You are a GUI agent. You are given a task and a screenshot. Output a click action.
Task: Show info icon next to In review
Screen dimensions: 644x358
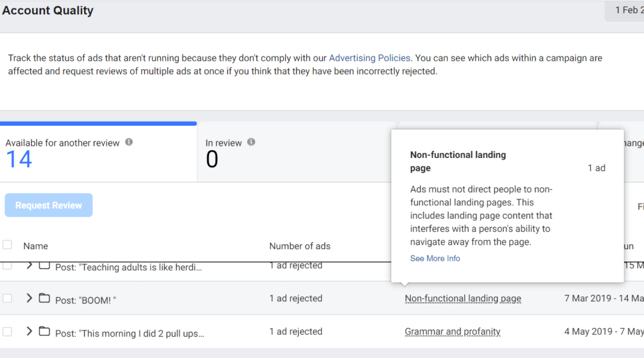point(251,142)
